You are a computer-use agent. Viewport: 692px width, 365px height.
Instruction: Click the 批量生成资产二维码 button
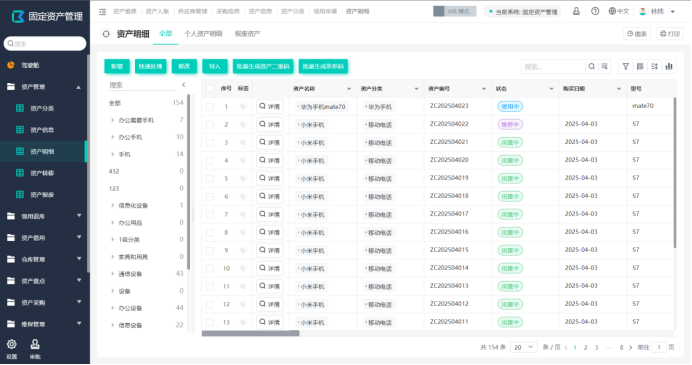tap(263, 66)
